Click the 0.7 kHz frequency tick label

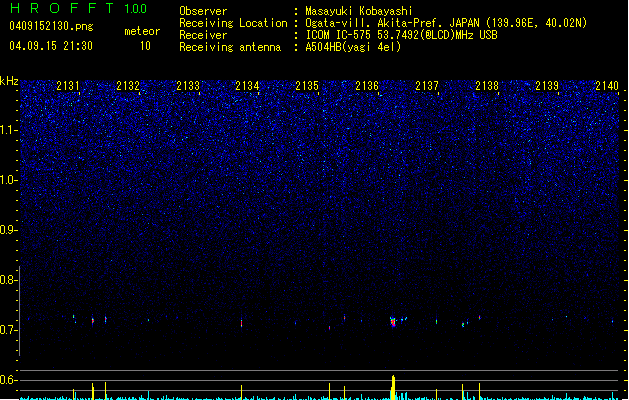[x=9, y=330]
